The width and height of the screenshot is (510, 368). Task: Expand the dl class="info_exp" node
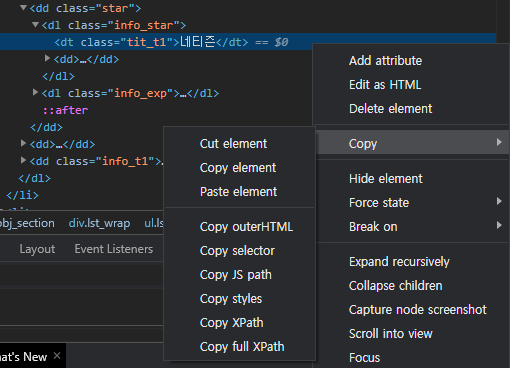tap(35, 92)
